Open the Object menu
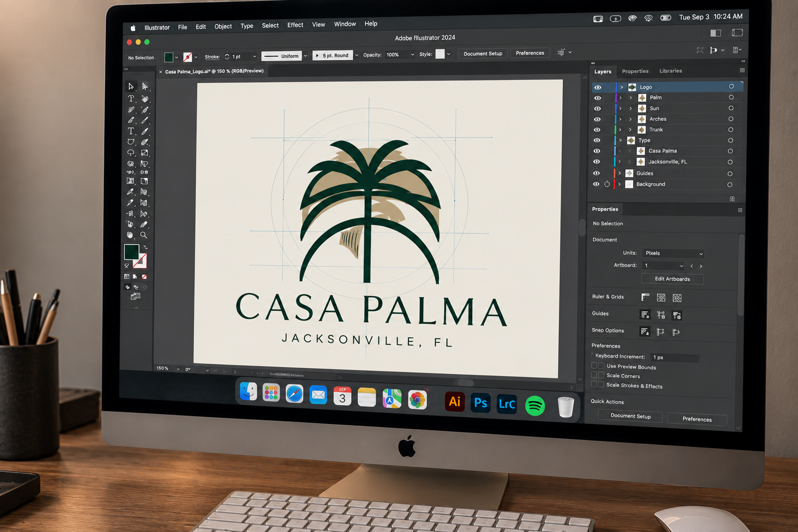 [x=223, y=26]
